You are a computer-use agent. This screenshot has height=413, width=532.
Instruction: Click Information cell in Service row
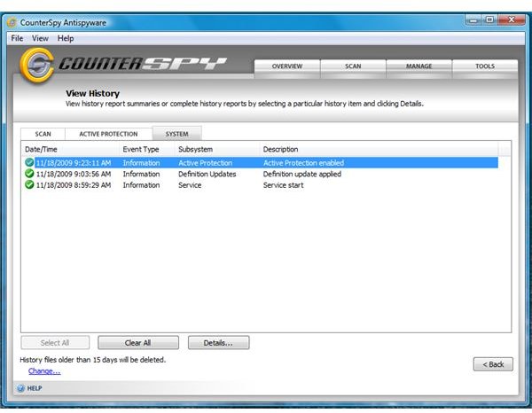(x=141, y=185)
